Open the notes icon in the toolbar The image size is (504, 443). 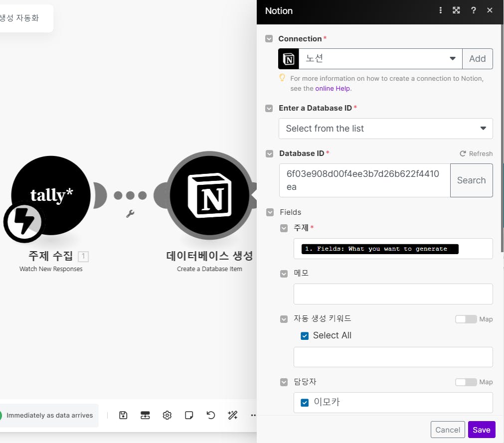pos(189,415)
